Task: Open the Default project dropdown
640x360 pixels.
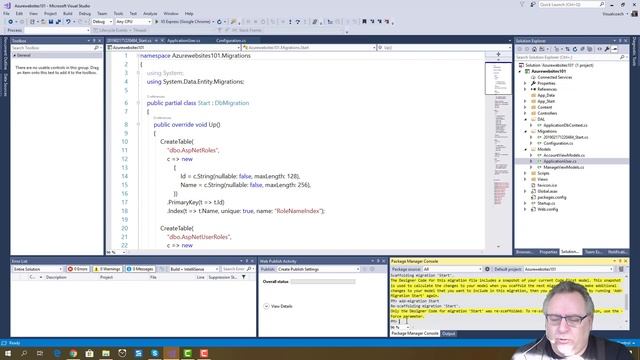Action: click(569, 269)
